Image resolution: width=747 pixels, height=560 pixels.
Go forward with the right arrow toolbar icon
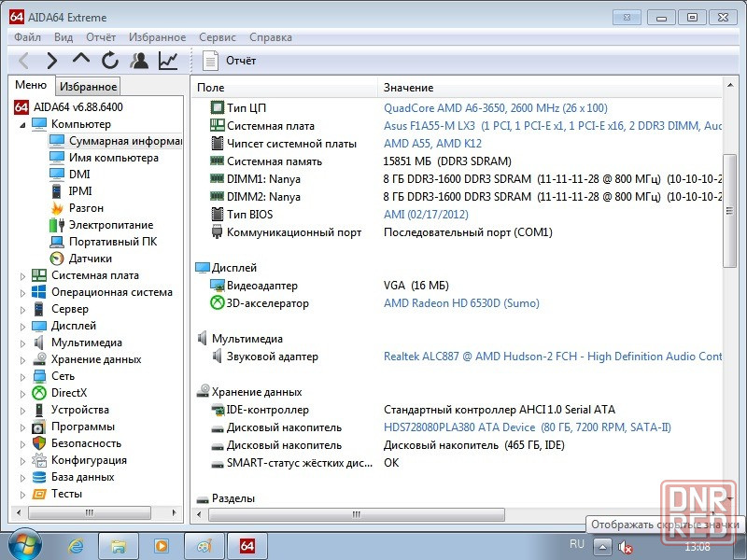52,61
